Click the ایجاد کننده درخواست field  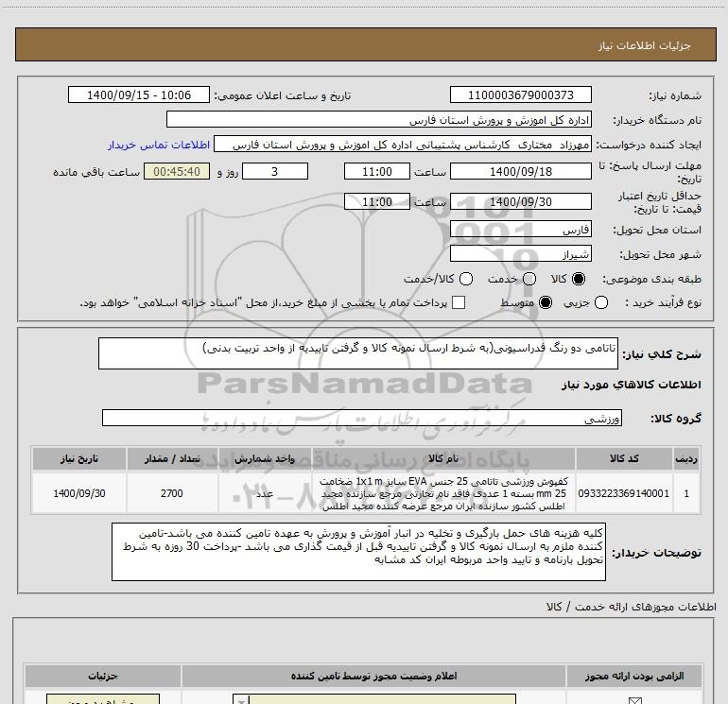pyautogui.click(x=403, y=144)
